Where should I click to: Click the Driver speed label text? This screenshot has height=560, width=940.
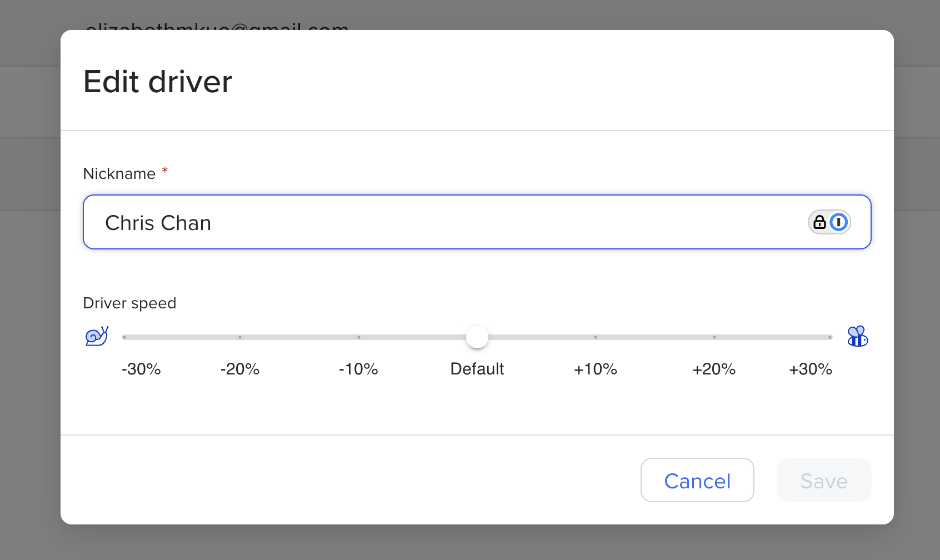pyautogui.click(x=129, y=303)
